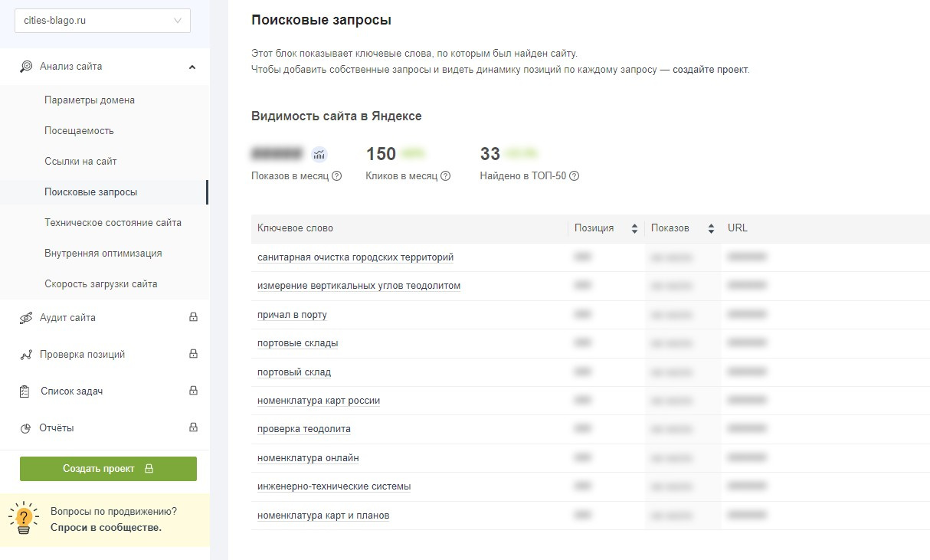Screen dimensions: 930x560
Task: Collapse the Анализ сайта section chevron
Action: tap(192, 67)
